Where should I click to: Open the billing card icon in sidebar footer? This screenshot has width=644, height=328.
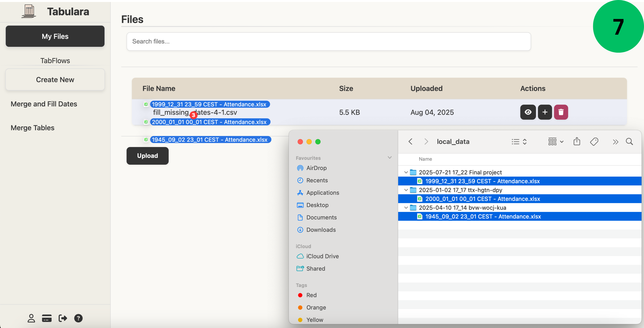(x=47, y=318)
